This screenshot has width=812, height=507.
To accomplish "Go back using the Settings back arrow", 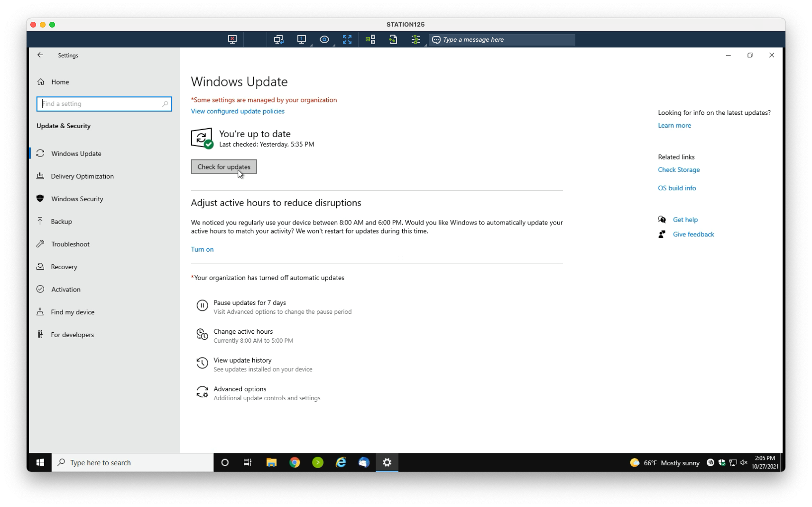I will click(x=40, y=55).
